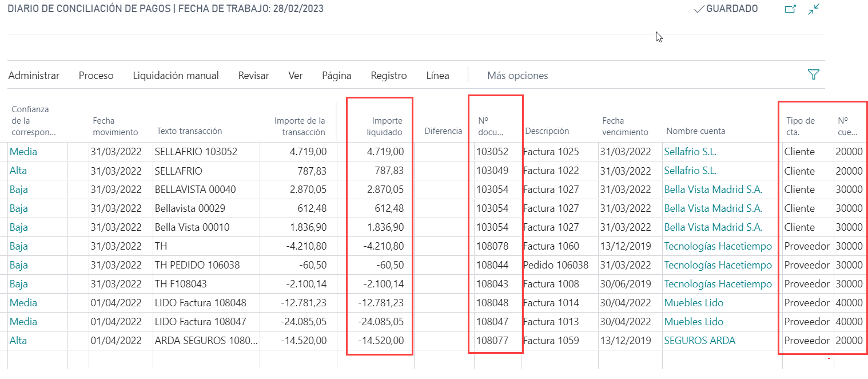The image size is (868, 379).
Task: Expand the Liquidación manual menu
Action: click(176, 76)
